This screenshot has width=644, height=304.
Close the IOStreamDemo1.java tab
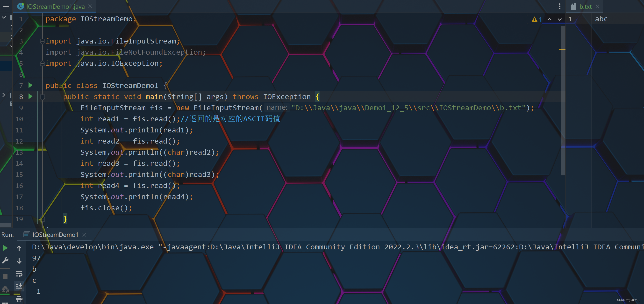(90, 6)
